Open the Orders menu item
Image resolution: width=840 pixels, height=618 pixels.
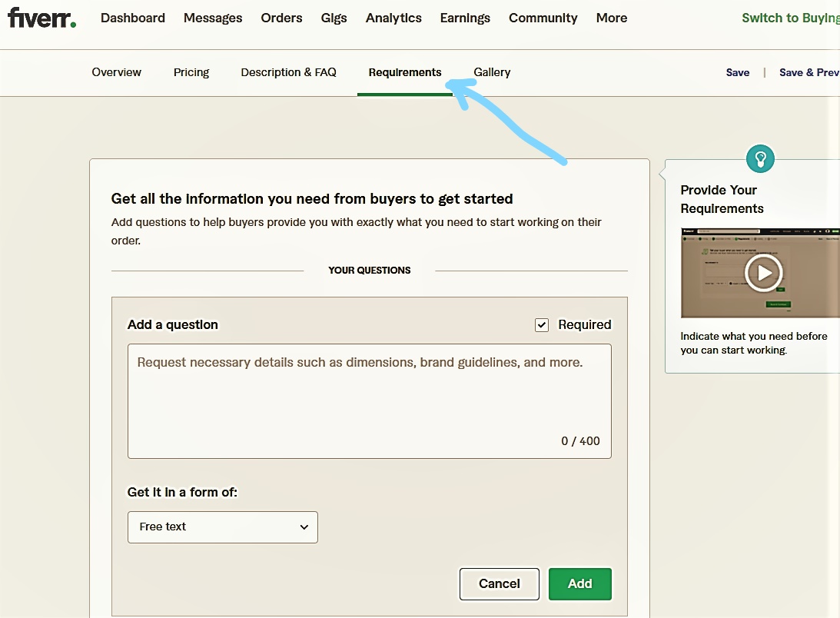point(281,18)
